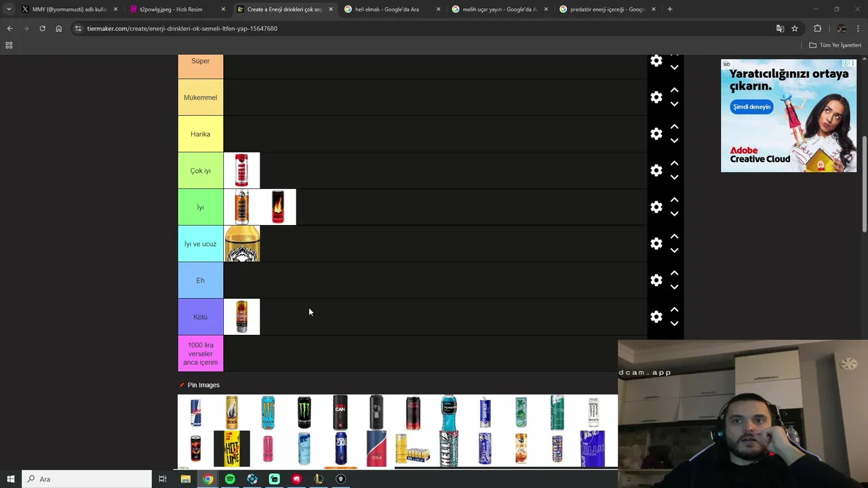Open Tüm Yer İşaretleri bookmarks folder
The height and width of the screenshot is (488, 868).
[x=835, y=45]
